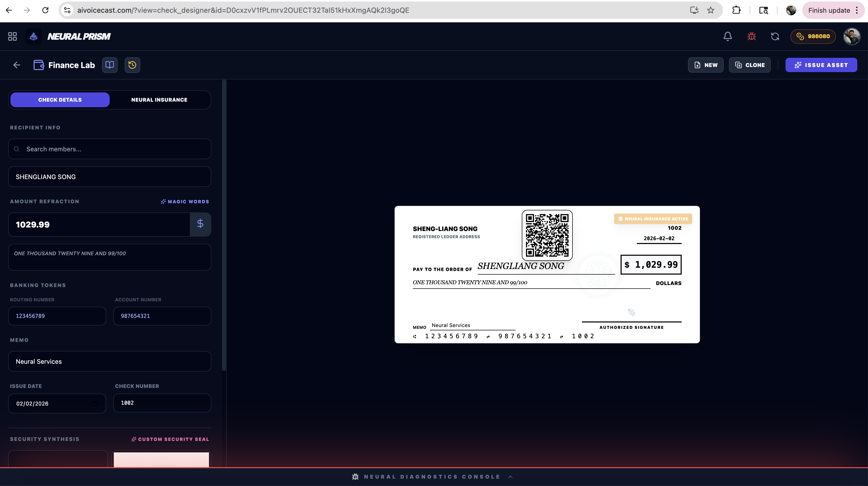Click the notifications bell icon
The width and height of the screenshot is (868, 486).
727,36
